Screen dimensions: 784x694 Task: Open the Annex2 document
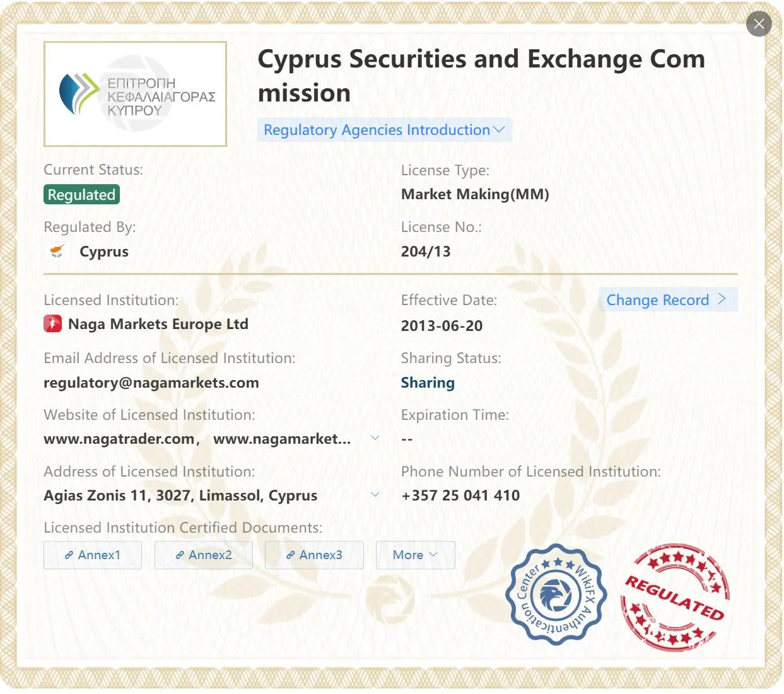(x=204, y=555)
